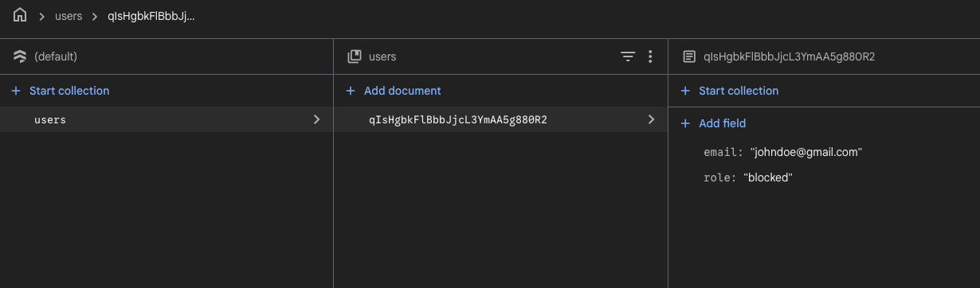This screenshot has height=288, width=980.
Task: Click the document icon in the right panel header
Action: click(x=689, y=56)
